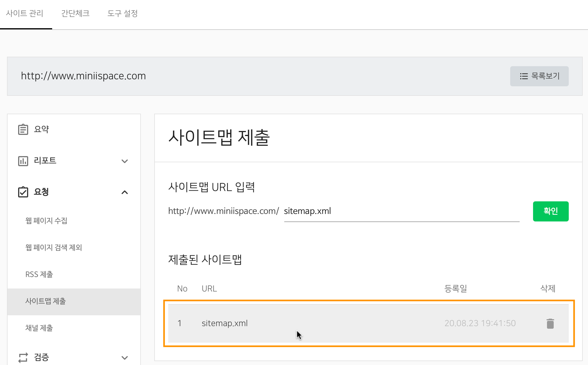
Task: Click the 요청 checkbox icon
Action: coord(23,192)
